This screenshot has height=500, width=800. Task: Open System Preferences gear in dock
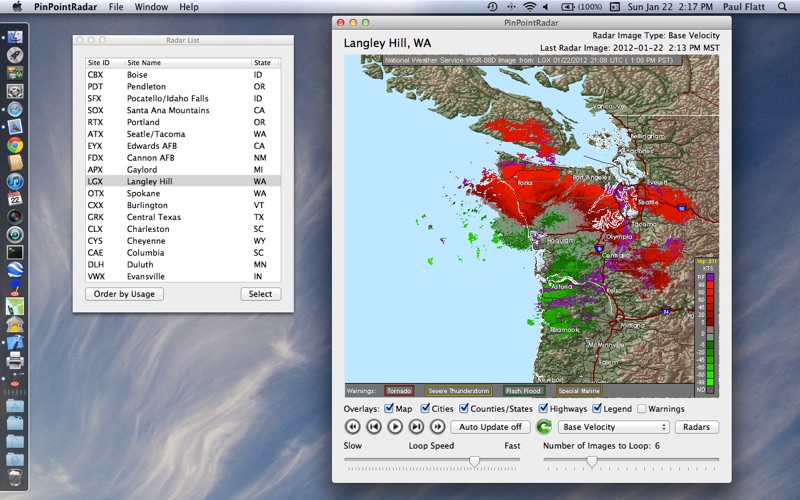15,91
